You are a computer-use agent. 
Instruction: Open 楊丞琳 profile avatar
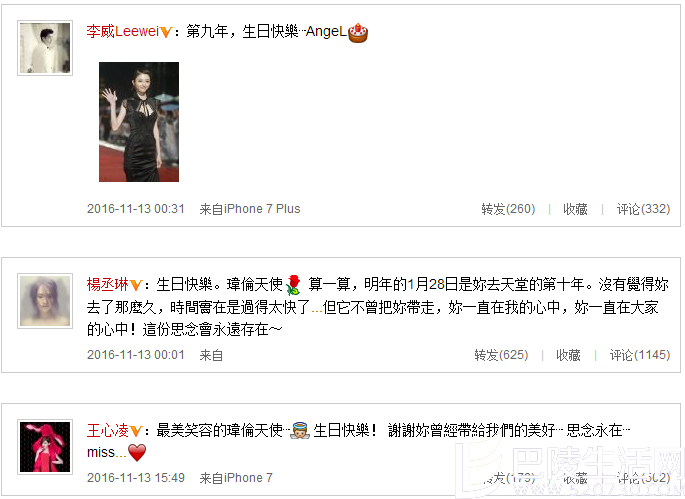coord(45,301)
